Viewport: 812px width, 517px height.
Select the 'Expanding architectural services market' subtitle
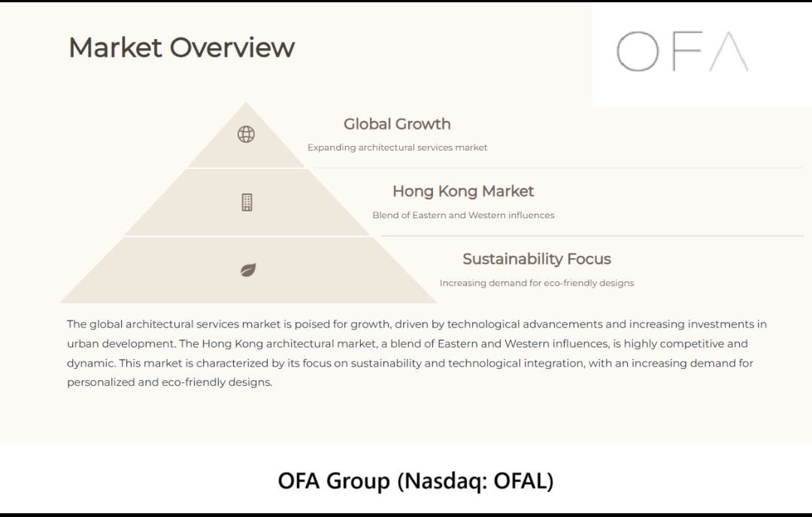coord(397,147)
